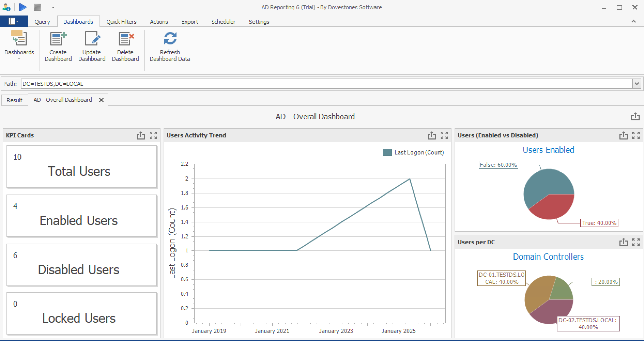Click the gray Stop icon in title bar
Screen dimensions: 644x341
pyautogui.click(x=37, y=7)
